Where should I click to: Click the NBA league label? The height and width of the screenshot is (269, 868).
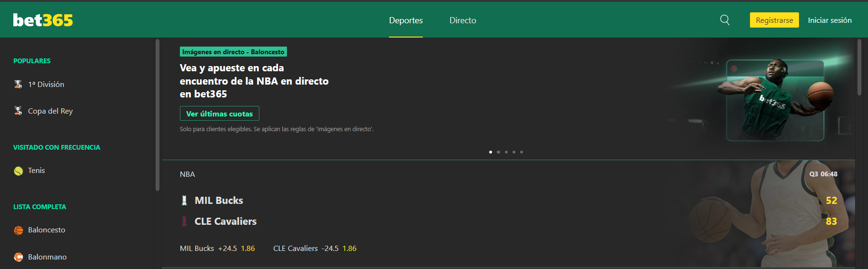(187, 174)
